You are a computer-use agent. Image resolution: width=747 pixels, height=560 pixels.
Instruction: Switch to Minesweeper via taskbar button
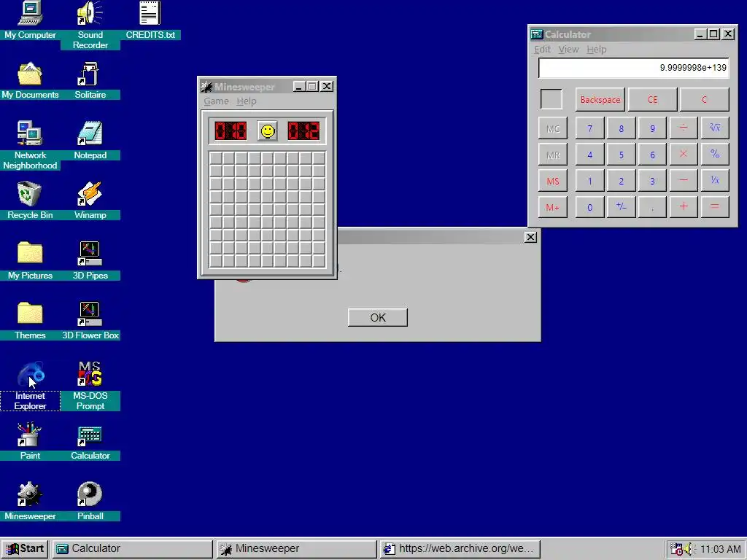pos(296,549)
